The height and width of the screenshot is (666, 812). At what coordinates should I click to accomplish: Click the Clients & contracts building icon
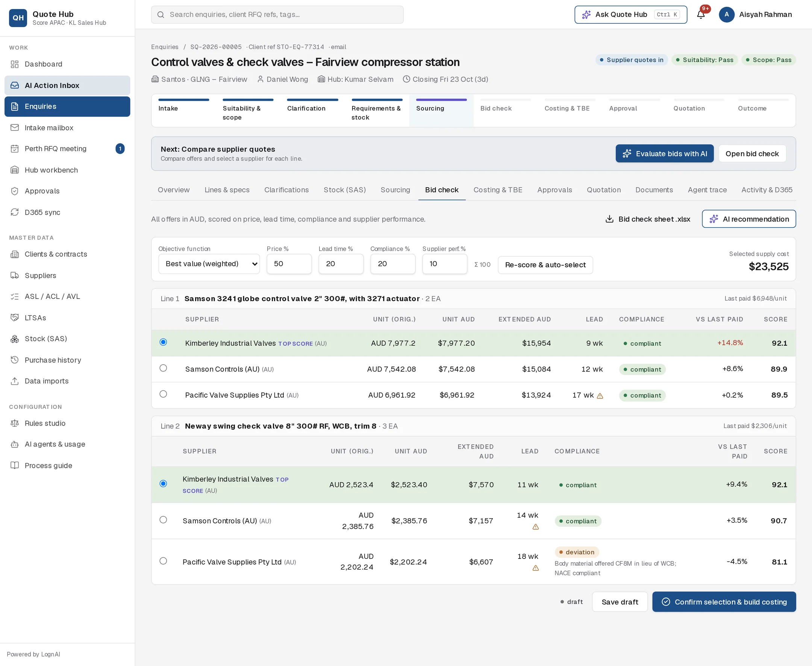tap(15, 254)
